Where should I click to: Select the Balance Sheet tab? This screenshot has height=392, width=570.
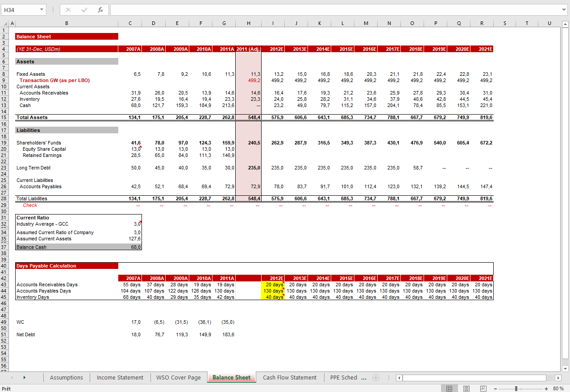pos(232,378)
